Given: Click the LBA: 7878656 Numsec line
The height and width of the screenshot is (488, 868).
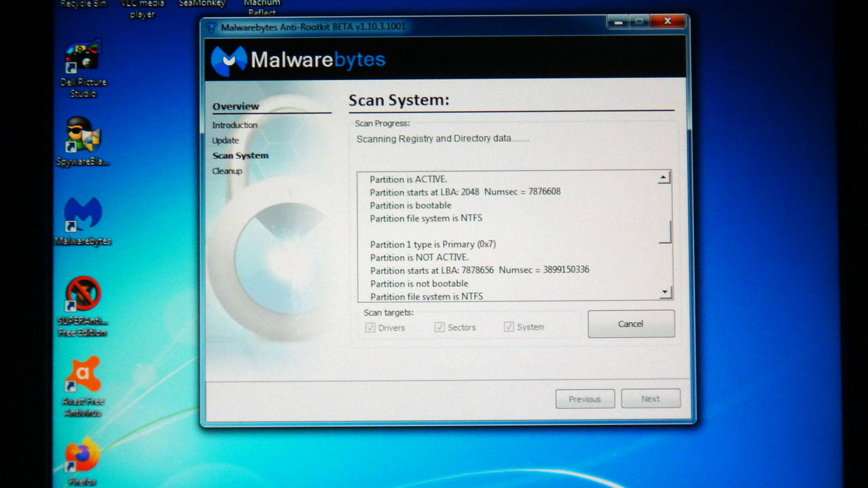Looking at the screenshot, I should click(x=479, y=270).
